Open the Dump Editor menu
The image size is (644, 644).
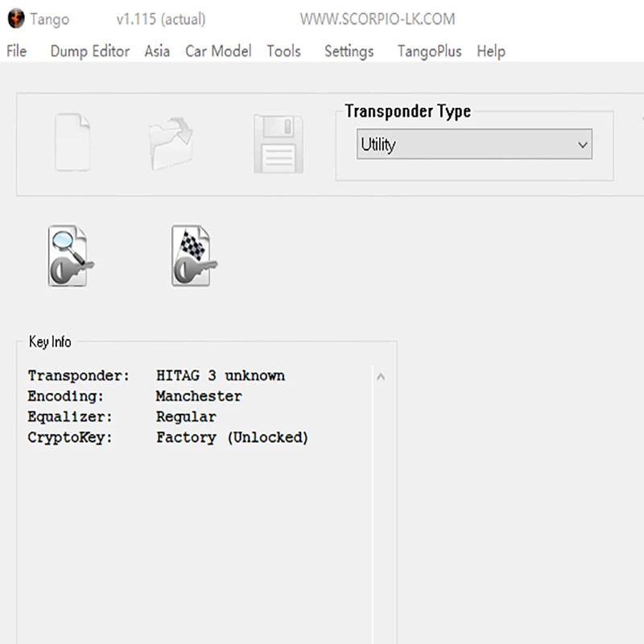click(x=90, y=52)
